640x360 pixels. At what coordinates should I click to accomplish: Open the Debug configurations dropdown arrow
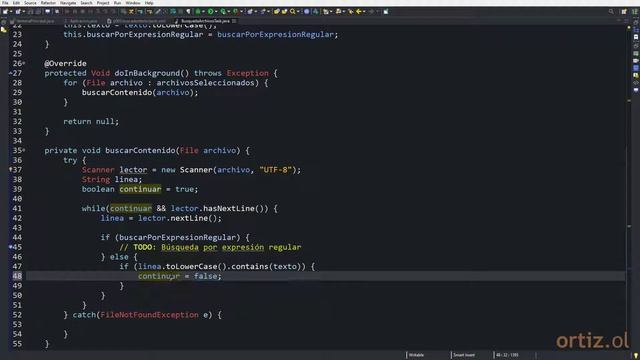(x=203, y=11)
